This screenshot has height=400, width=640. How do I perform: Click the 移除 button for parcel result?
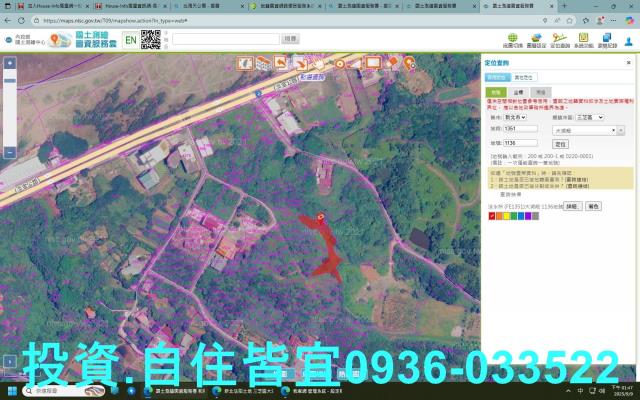[x=593, y=205]
